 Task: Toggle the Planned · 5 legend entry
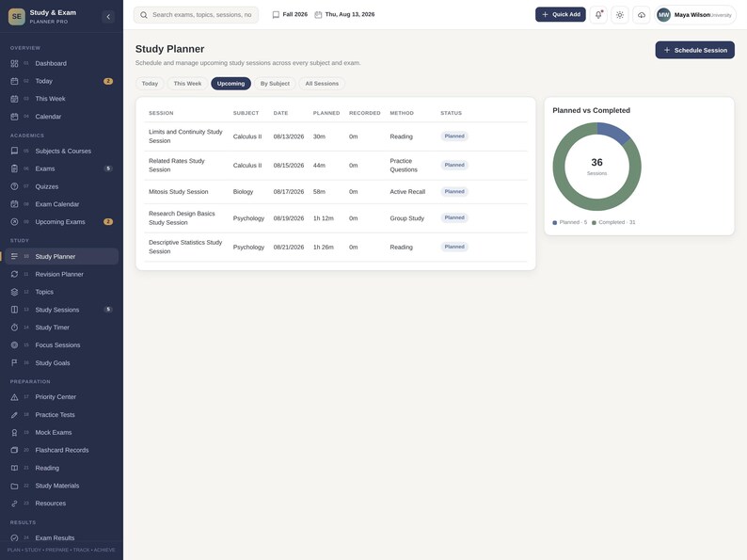[x=570, y=222]
